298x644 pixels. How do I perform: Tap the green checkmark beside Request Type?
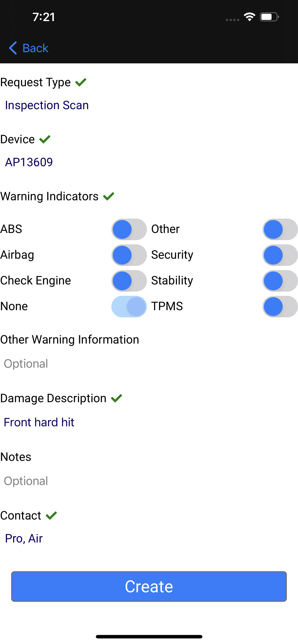pyautogui.click(x=81, y=82)
